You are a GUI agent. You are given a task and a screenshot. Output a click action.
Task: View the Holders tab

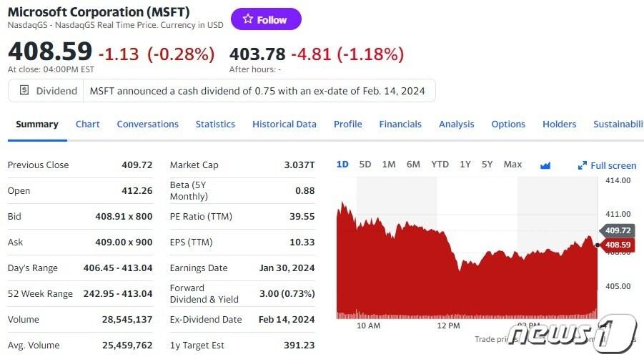click(559, 124)
